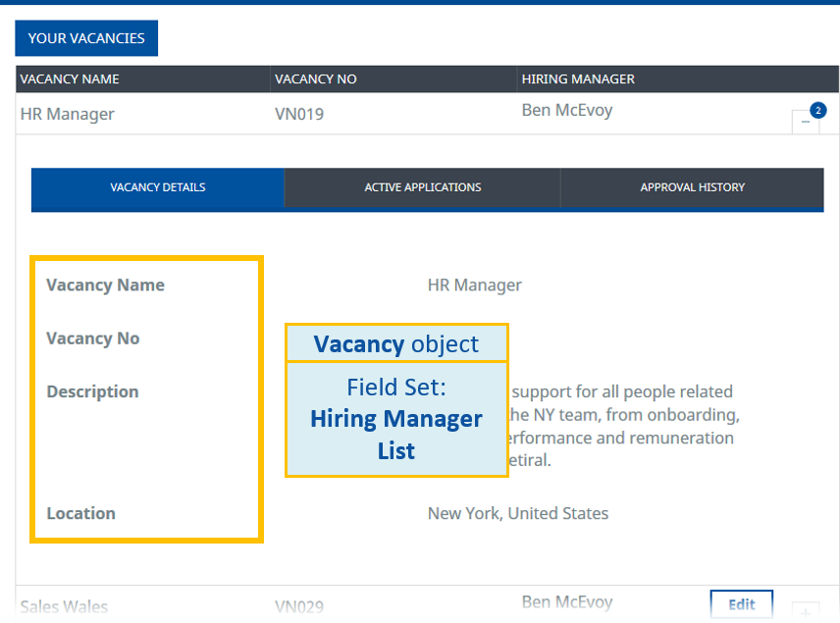Click the Vacancy object annotation box
The height and width of the screenshot is (623, 840).
tap(396, 343)
